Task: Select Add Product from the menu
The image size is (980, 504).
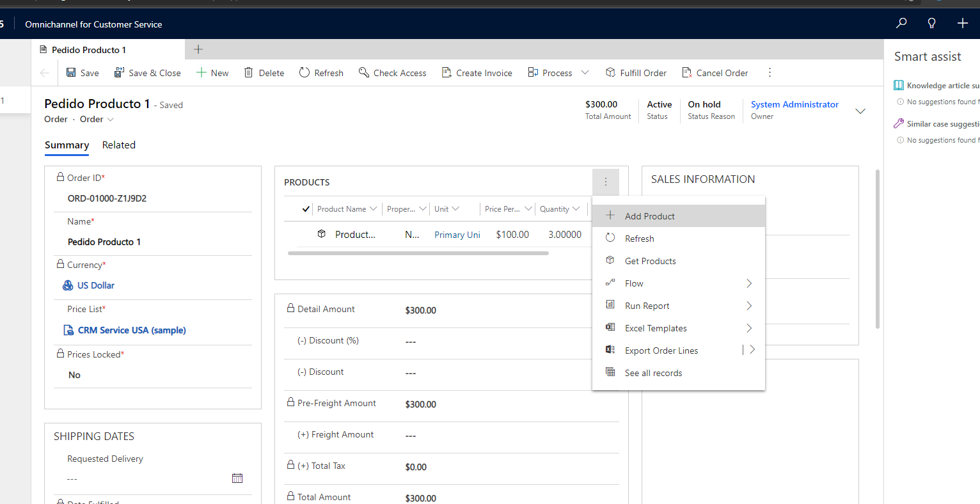Action: [x=679, y=216]
